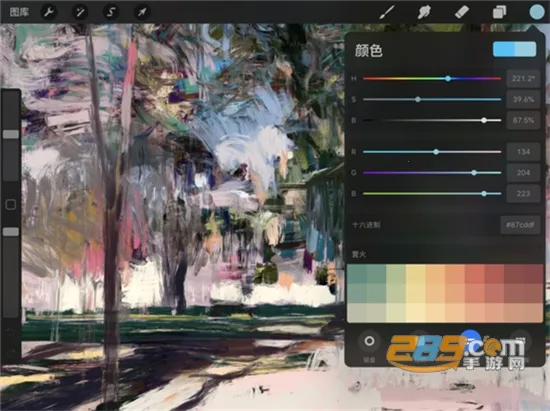
Task: Select the Eraser tool
Action: (462, 12)
